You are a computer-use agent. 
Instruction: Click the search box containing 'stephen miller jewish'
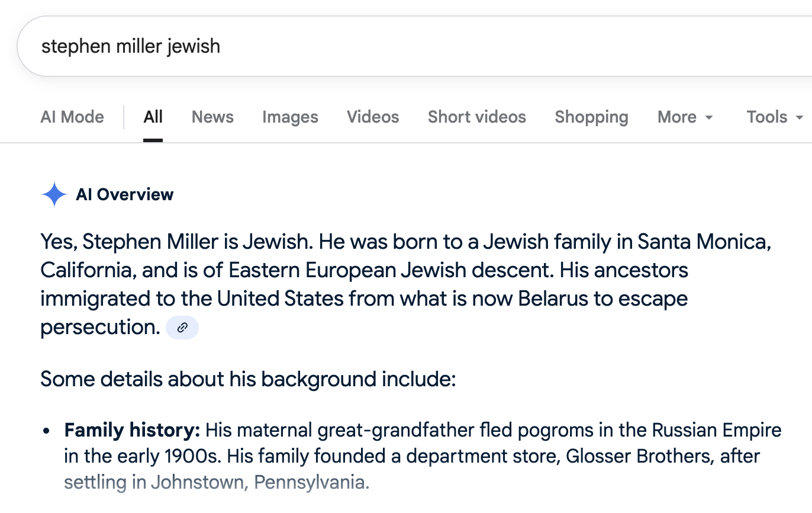point(355,46)
